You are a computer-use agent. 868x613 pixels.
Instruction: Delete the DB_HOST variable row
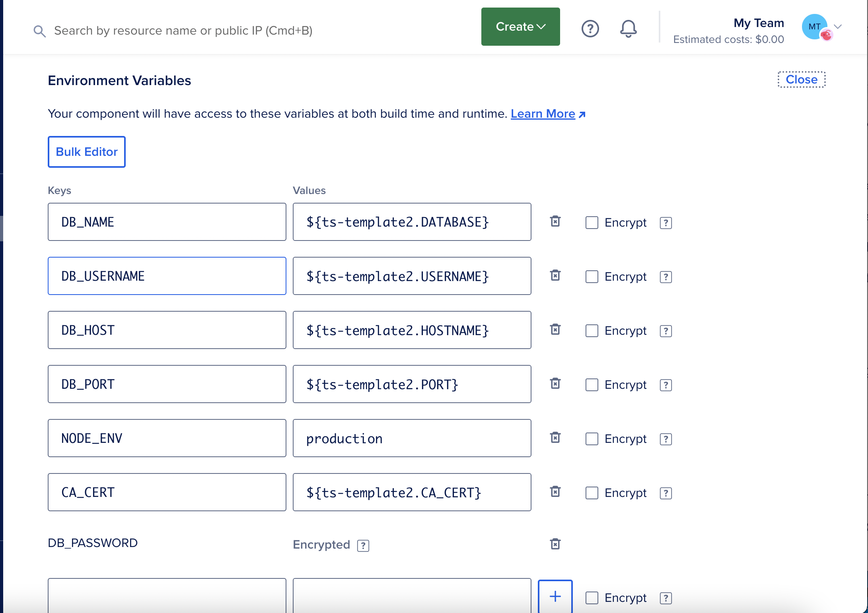click(x=555, y=330)
